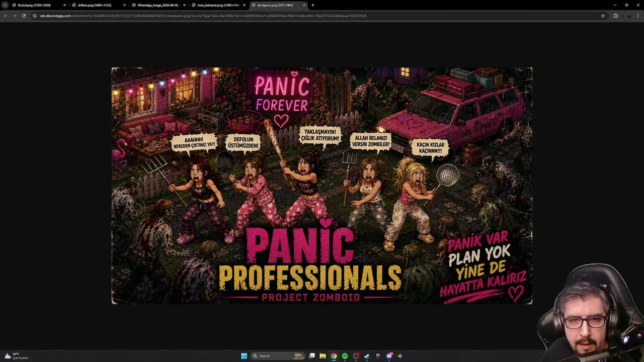This screenshot has width=644, height=362.
Task: Close the knox_helvacilar.png tab
Action: click(x=244, y=5)
